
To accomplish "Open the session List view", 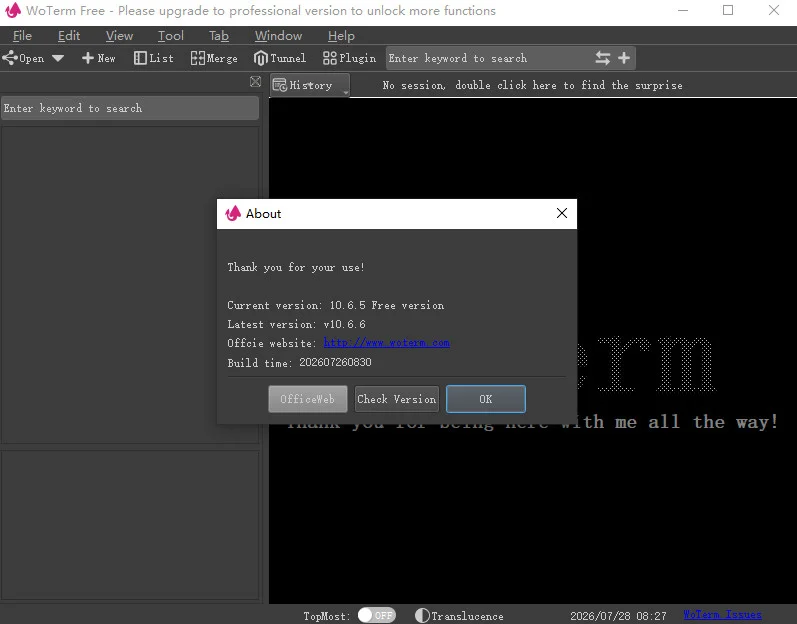I will coord(154,58).
